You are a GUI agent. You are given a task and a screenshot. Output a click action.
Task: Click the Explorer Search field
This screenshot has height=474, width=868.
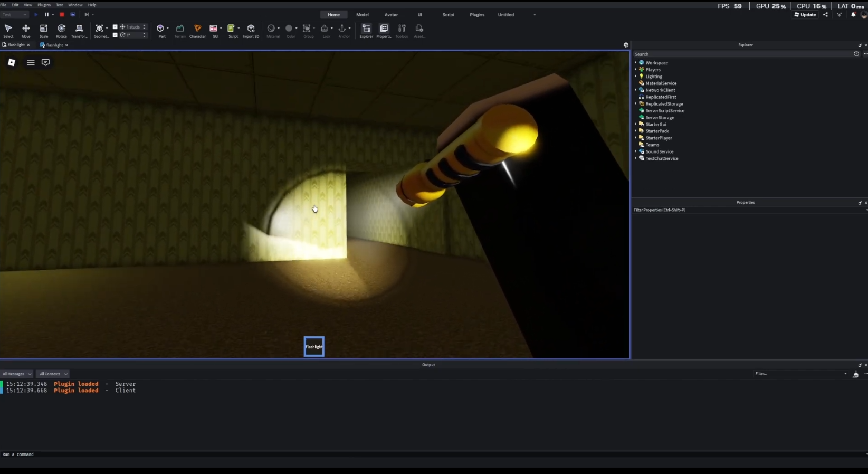pyautogui.click(x=739, y=54)
